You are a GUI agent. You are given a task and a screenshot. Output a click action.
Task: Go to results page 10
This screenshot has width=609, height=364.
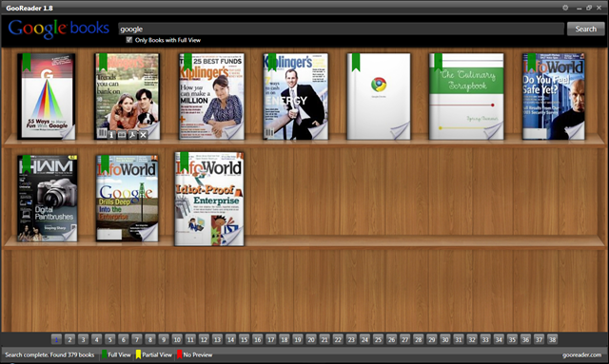(x=177, y=339)
